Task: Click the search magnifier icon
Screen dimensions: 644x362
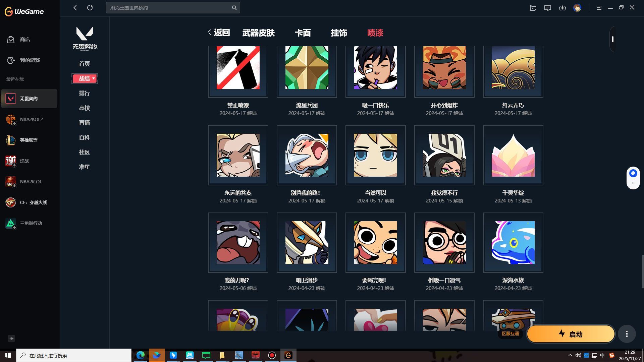Action: click(234, 7)
